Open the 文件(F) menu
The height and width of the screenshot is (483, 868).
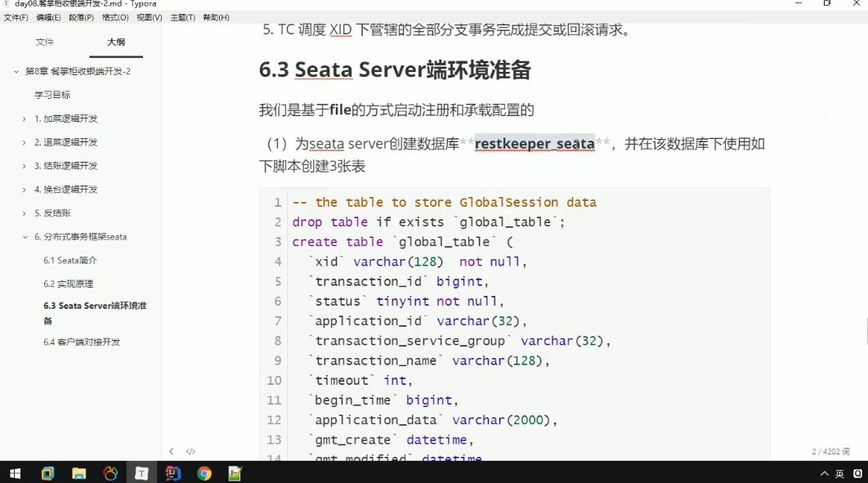(x=16, y=18)
